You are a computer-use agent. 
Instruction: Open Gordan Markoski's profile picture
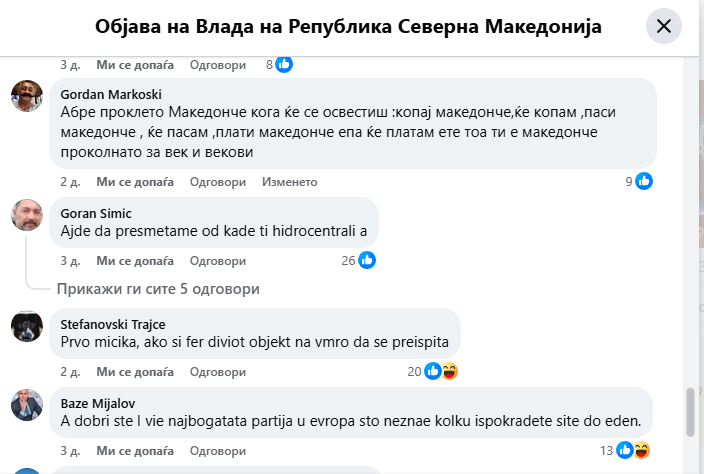pyautogui.click(x=27, y=97)
